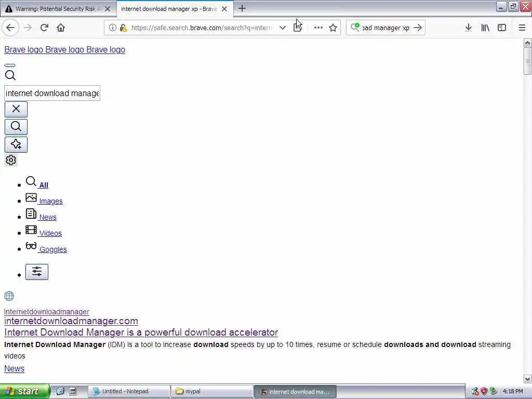532x399 pixels.
Task: Open mypal folder from taskbar
Action: pyautogui.click(x=212, y=391)
